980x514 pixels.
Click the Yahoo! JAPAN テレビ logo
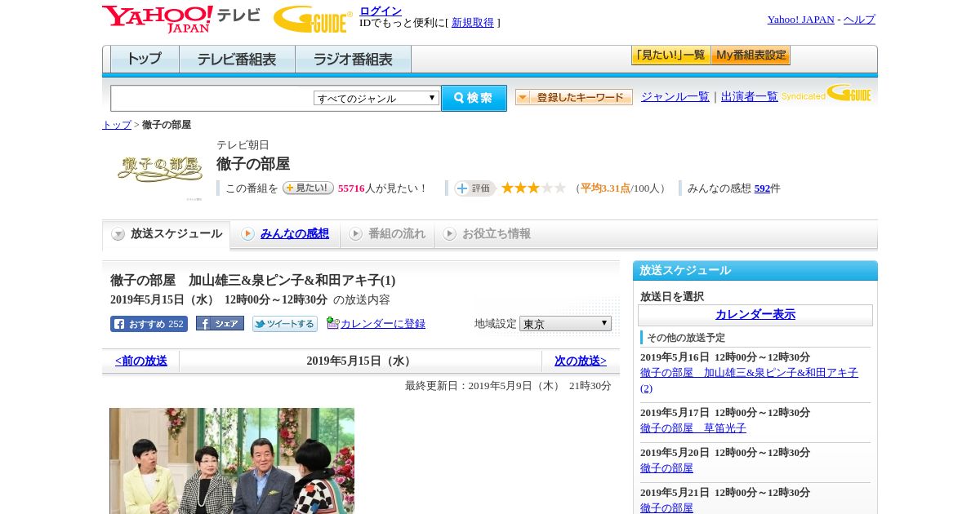click(x=181, y=19)
